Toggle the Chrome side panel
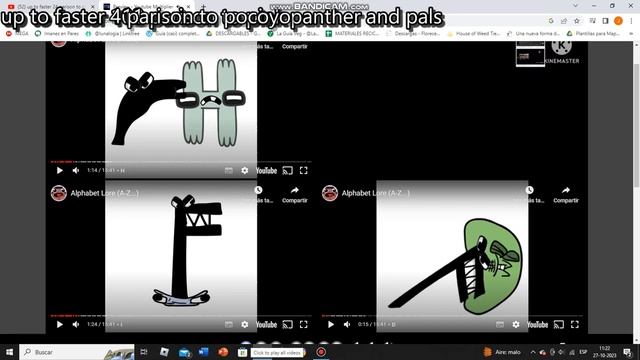The height and width of the screenshot is (360, 640). coord(605,21)
